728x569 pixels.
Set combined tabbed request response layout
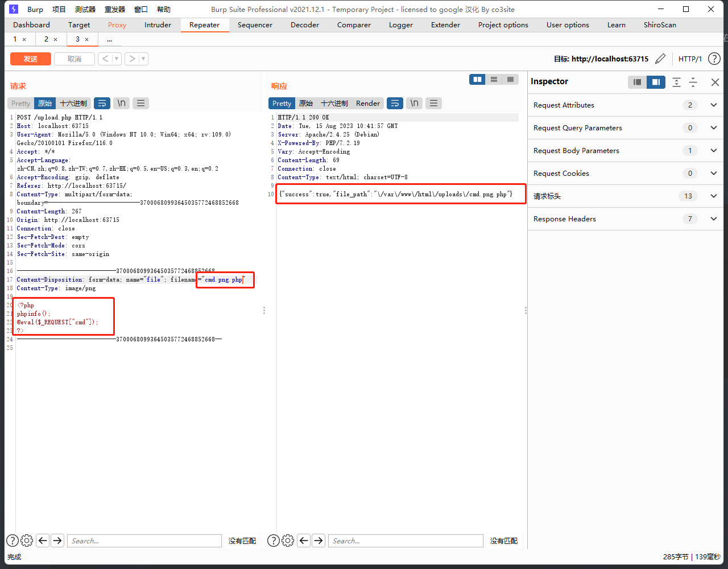pos(510,79)
